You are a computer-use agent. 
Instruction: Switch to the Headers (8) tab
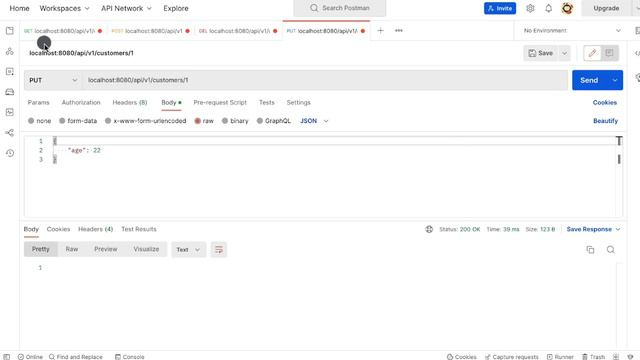point(130,102)
